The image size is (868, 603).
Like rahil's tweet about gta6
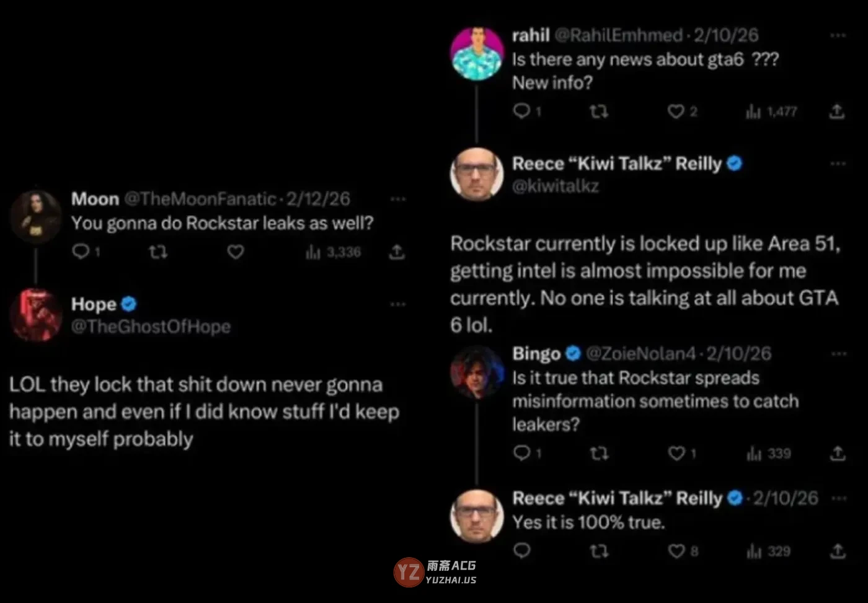676,112
